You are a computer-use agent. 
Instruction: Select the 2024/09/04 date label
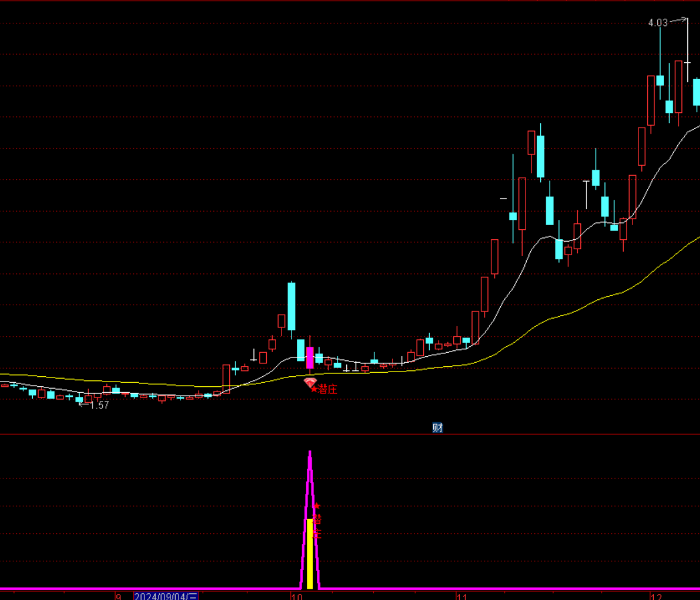(166, 596)
